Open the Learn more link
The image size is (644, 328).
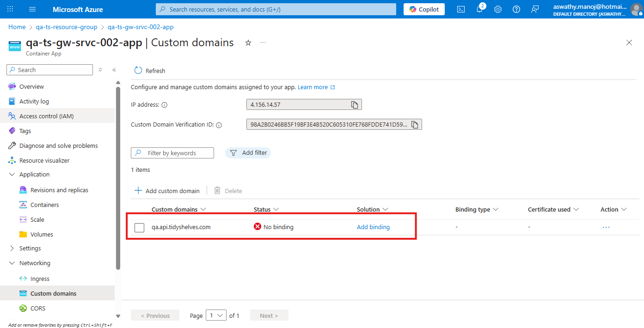pyautogui.click(x=316, y=87)
